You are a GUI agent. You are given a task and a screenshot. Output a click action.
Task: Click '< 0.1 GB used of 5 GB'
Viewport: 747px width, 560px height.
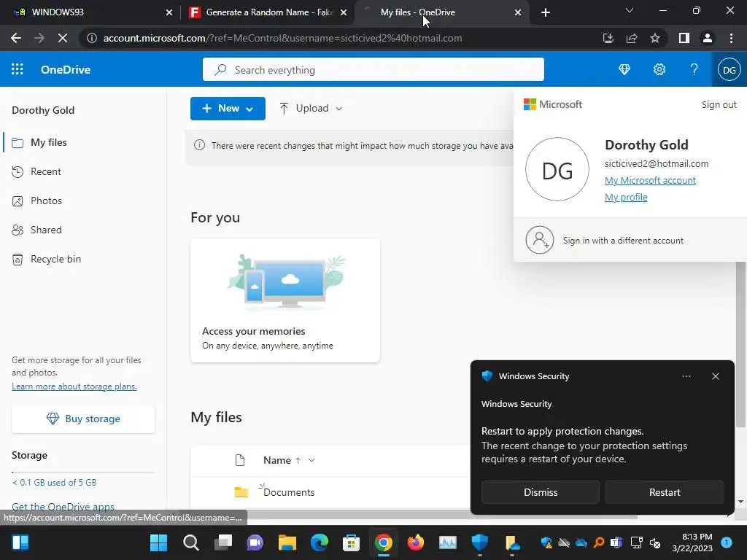[54, 483]
